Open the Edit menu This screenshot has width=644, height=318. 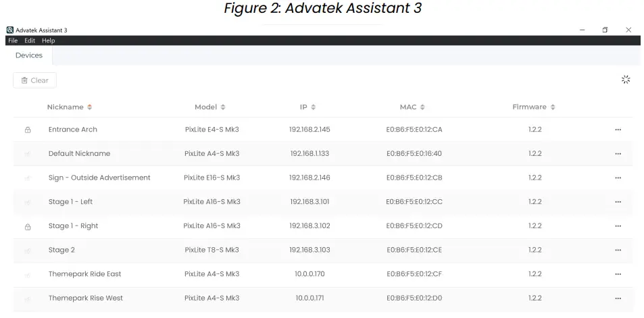[x=30, y=41]
